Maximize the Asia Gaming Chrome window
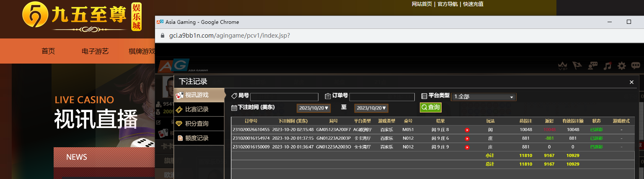The width and height of the screenshot is (644, 179). click(628, 22)
